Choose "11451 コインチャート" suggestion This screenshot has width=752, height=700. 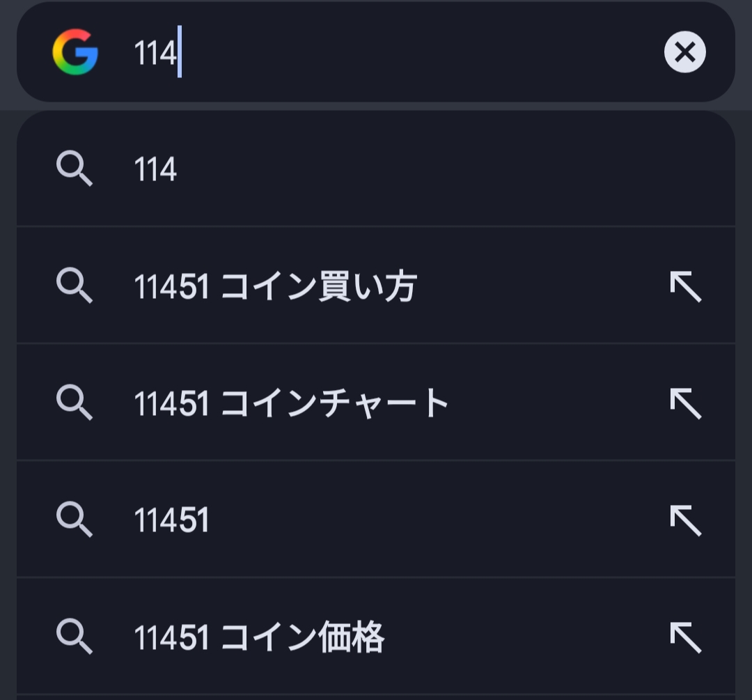291,403
